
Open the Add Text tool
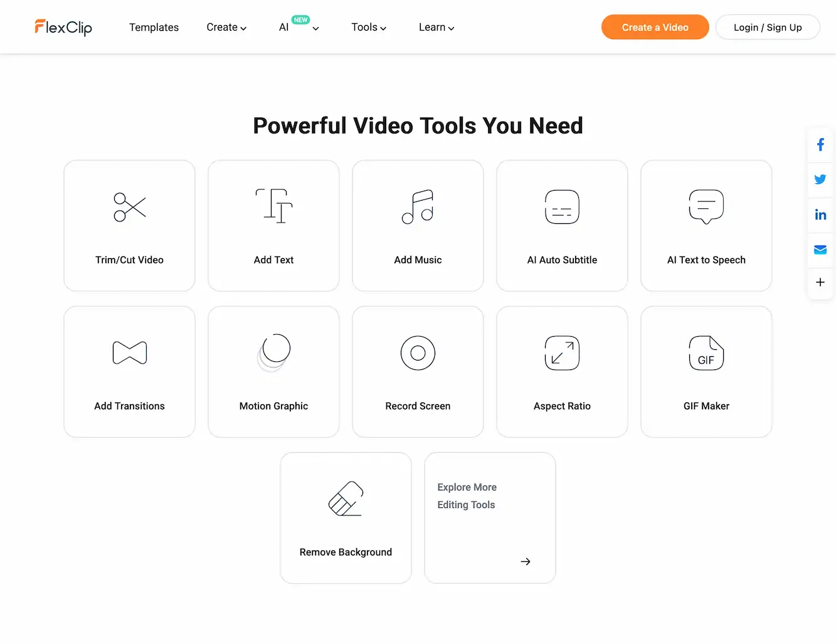(273, 226)
